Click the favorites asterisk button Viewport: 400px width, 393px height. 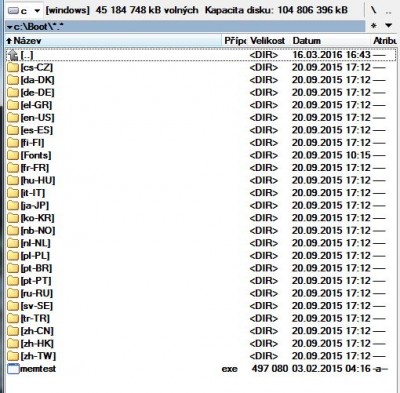coord(374,26)
